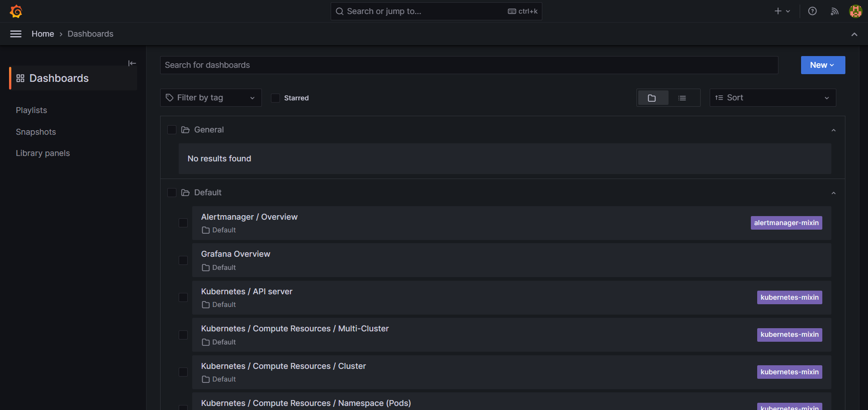Check the Grafana Overview checkbox
The image size is (868, 410).
[183, 260]
